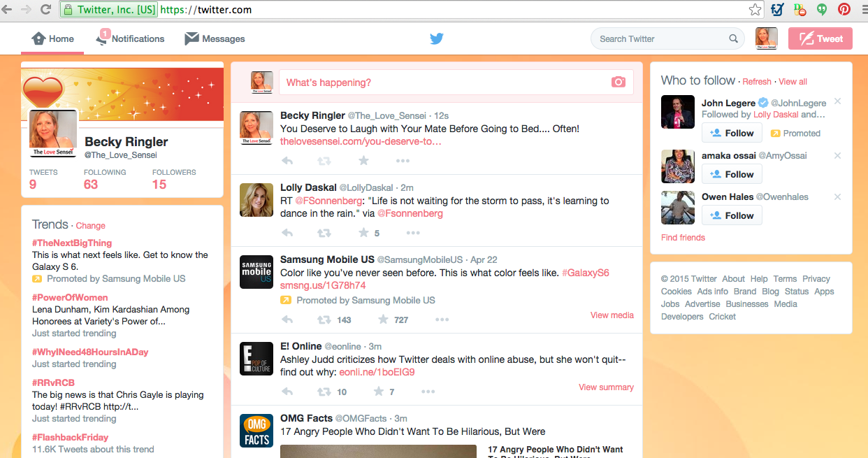Focus the Search Twitter field
The width and height of the screenshot is (868, 458).
pyautogui.click(x=667, y=39)
